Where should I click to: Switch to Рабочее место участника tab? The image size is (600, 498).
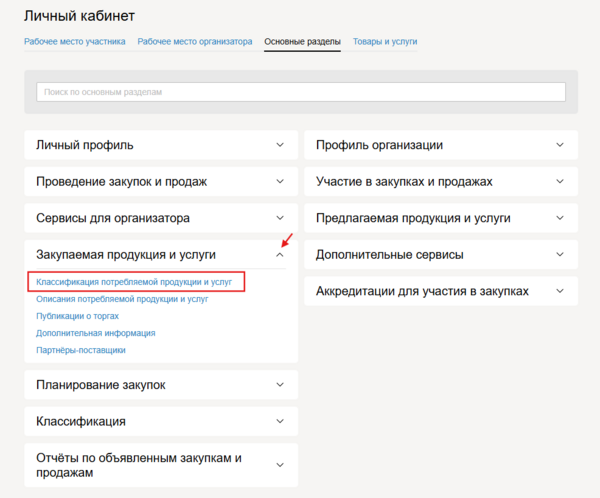tap(75, 42)
